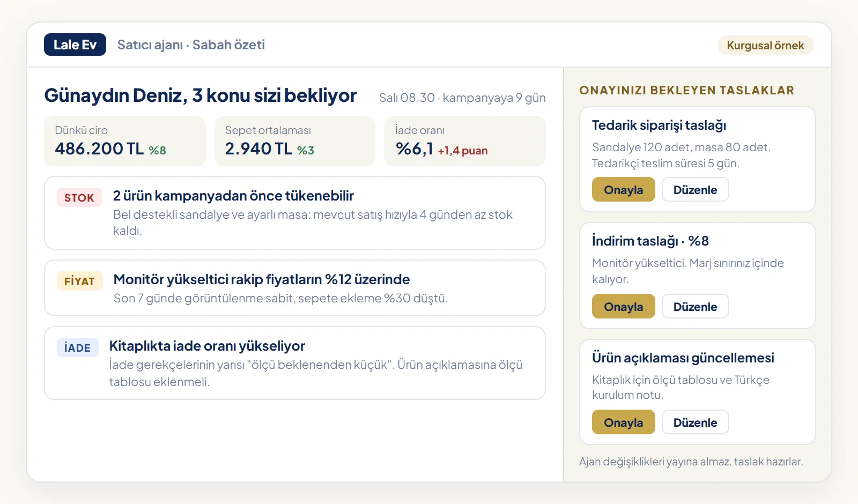Click the text Salı 08.30 · kampanyaya 9 gün
Screen dimensions: 858x504
pyautogui.click(x=462, y=98)
